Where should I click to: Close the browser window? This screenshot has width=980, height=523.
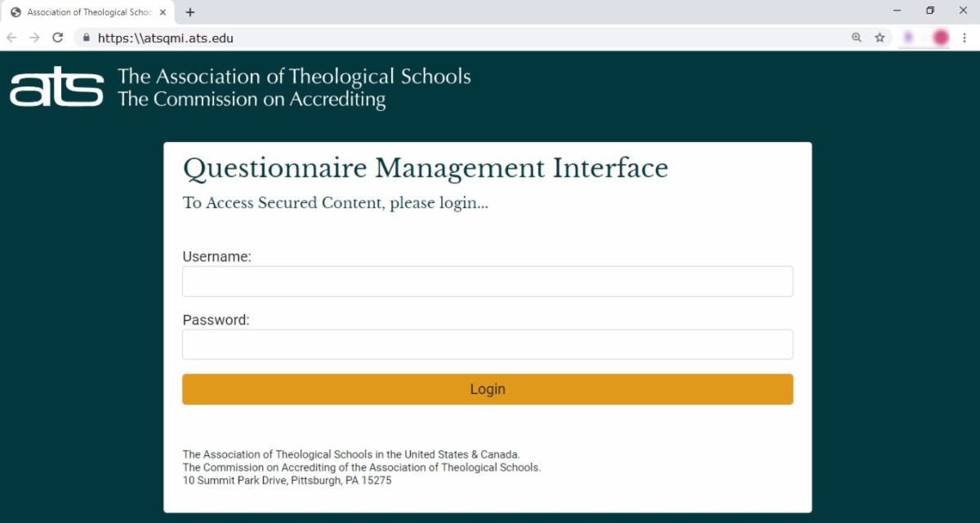coord(962,11)
